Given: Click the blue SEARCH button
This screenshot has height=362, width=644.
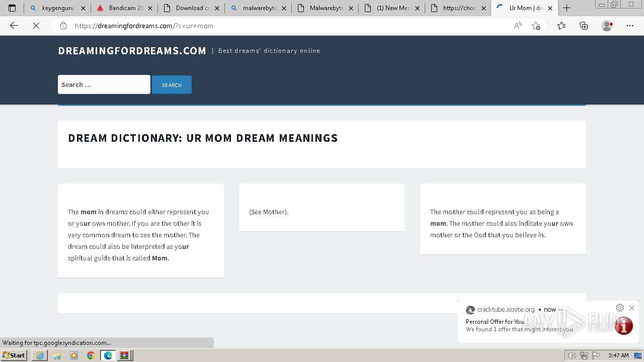Looking at the screenshot, I should 172,85.
